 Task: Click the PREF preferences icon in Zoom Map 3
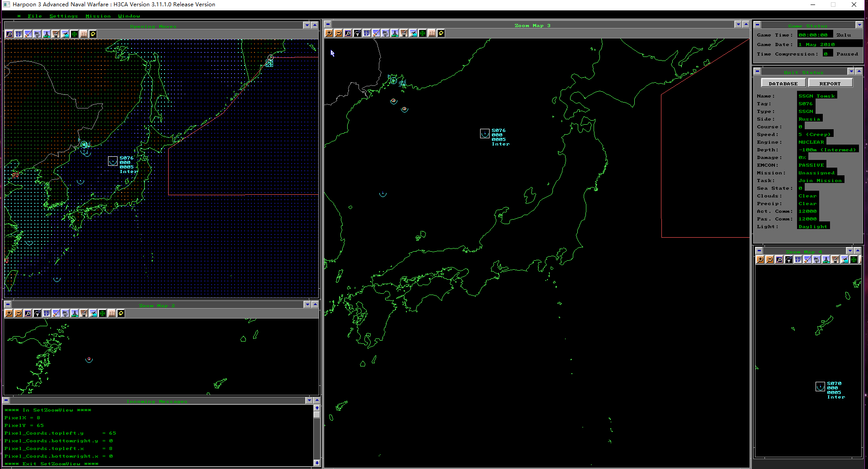[x=367, y=33]
